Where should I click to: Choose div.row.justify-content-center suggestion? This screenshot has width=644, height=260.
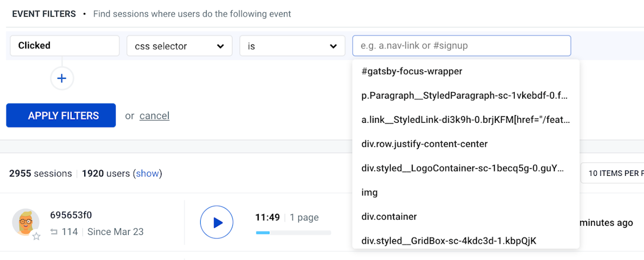point(466,144)
